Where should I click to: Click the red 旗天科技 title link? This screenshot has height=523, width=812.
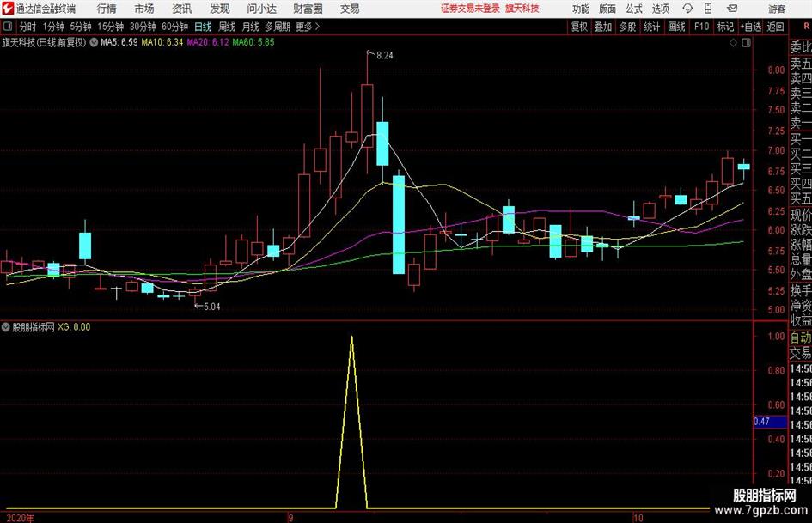coord(522,9)
